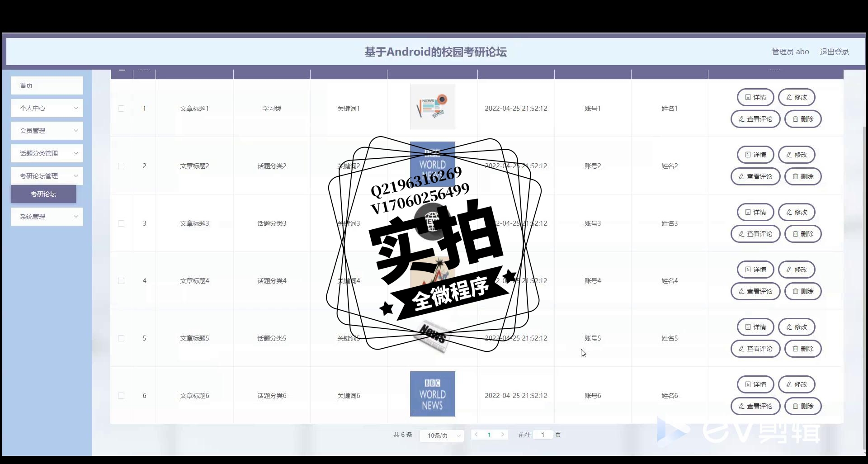Expand the 个人中心 sidebar menu
This screenshot has width=868, height=464.
coord(47,108)
